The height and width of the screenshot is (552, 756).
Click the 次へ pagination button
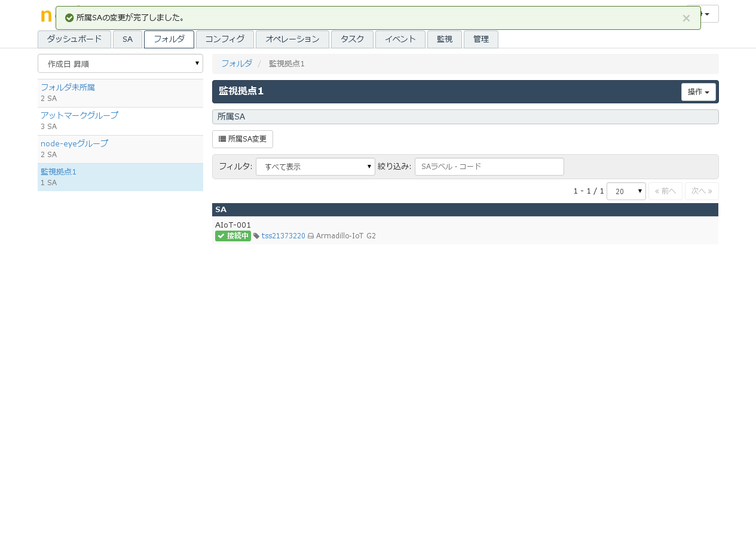(702, 191)
